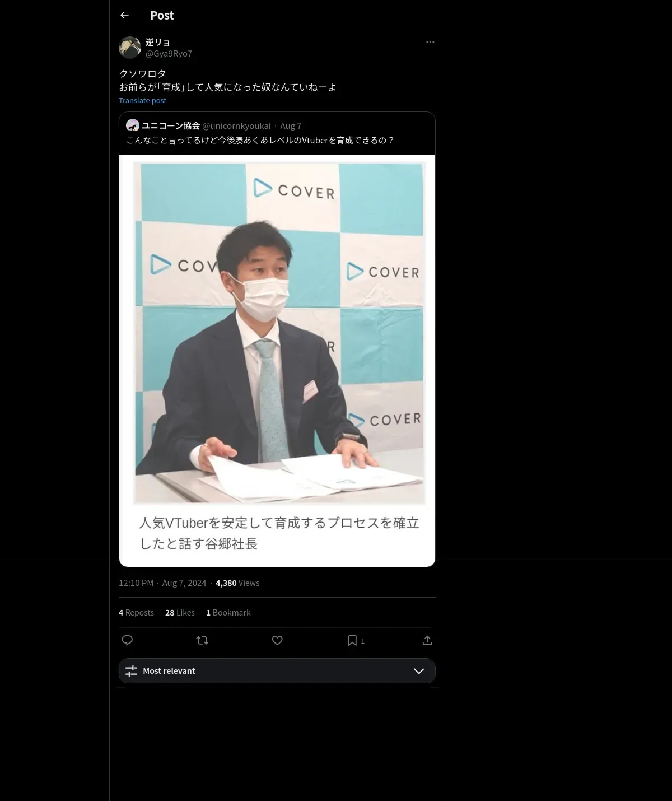Click Translate post link
This screenshot has height=801, width=672.
(143, 100)
